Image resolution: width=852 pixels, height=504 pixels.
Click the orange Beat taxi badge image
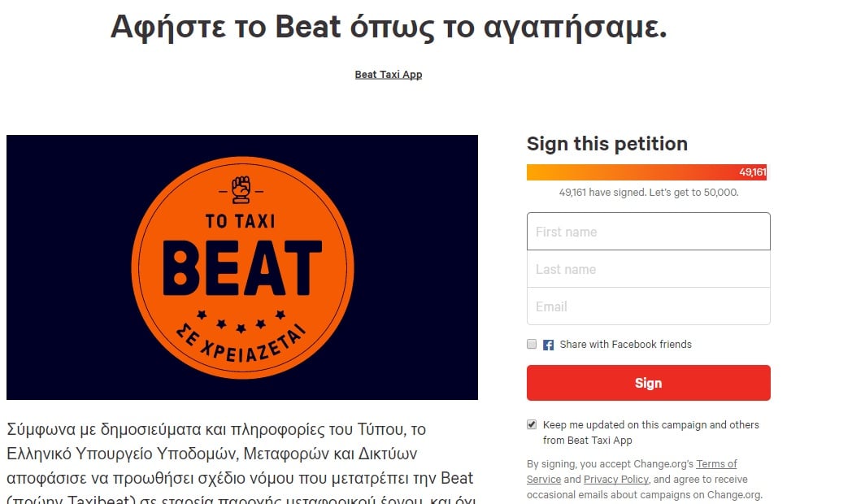click(242, 267)
